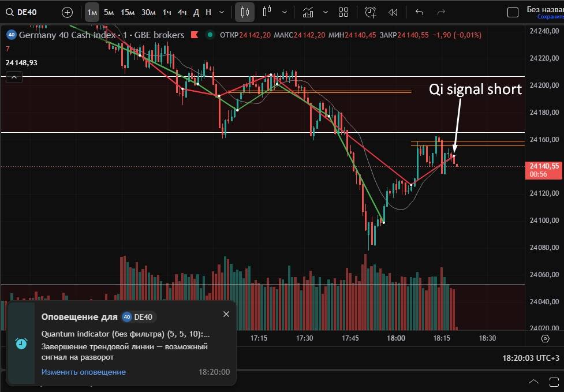Click the Изменить оповещение link
This screenshot has height=392, width=564.
[x=83, y=372]
